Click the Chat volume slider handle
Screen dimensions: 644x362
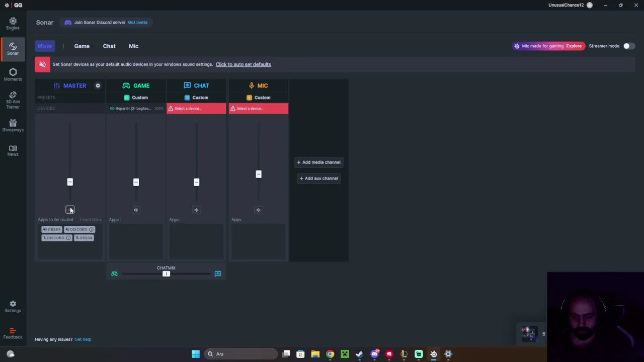tap(196, 182)
